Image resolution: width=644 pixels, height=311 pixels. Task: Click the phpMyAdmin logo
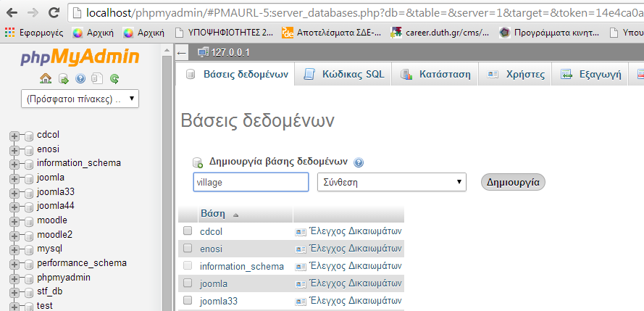pyautogui.click(x=80, y=57)
